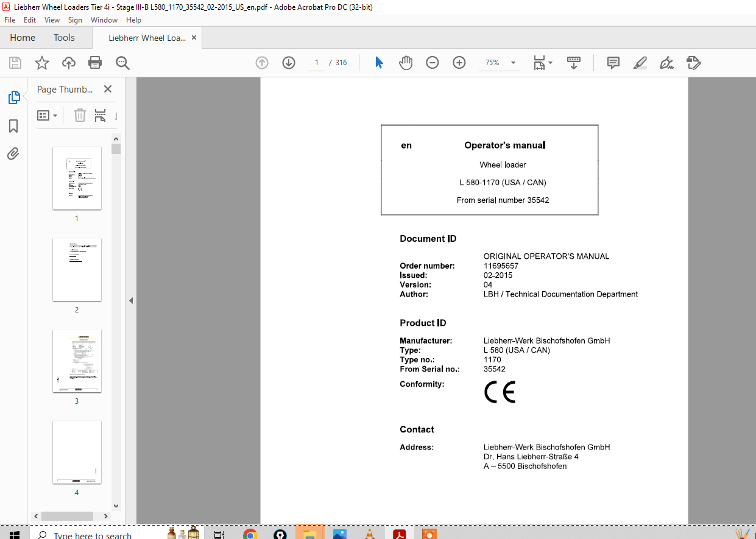The width and height of the screenshot is (756, 539).
Task: Click the upload to cloud icon
Action: (x=69, y=63)
